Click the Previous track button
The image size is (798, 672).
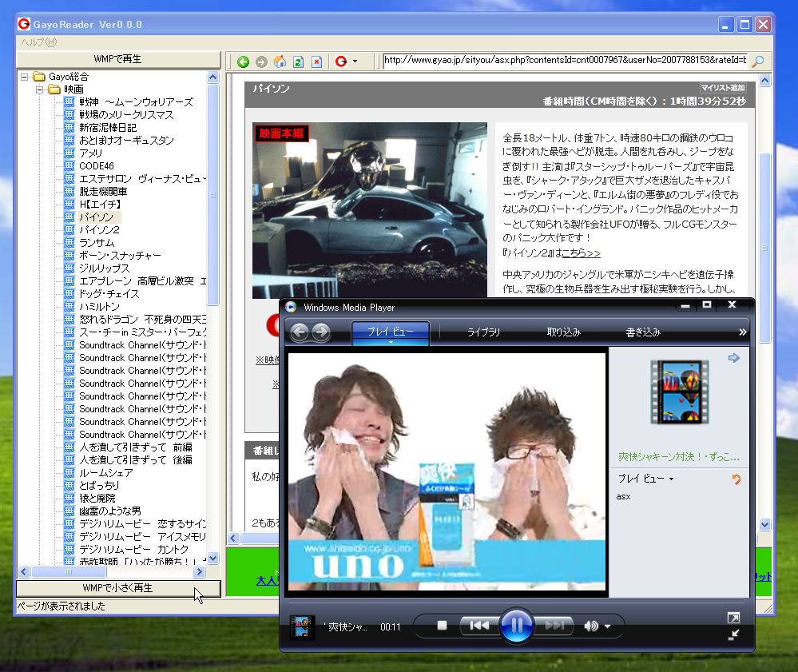(479, 625)
